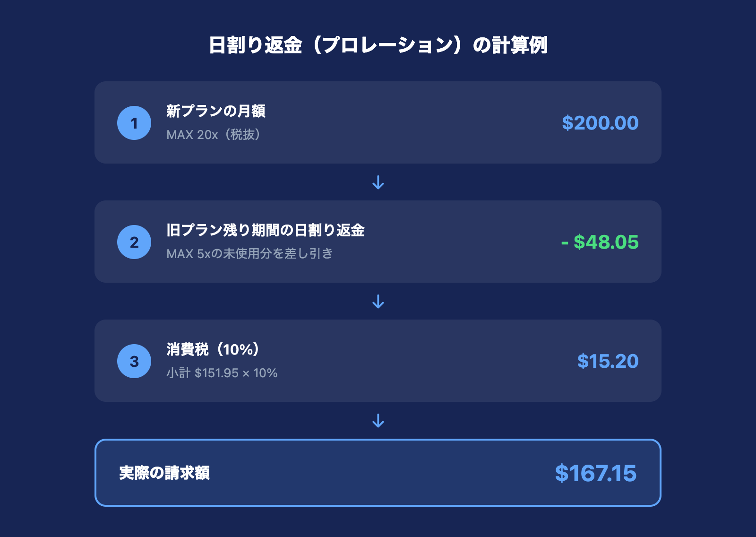
Task: Click the down arrow below the 新プランの月額 card
Action: 378,182
